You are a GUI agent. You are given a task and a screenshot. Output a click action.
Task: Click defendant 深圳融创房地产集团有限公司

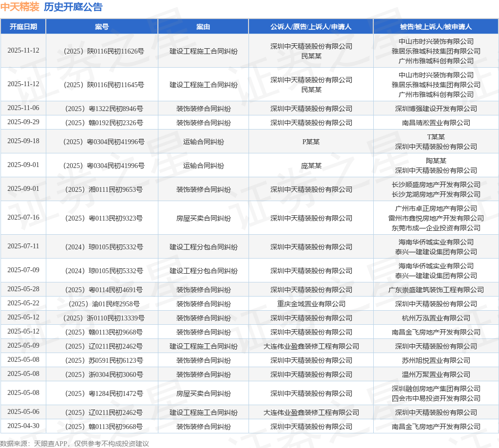436,389
